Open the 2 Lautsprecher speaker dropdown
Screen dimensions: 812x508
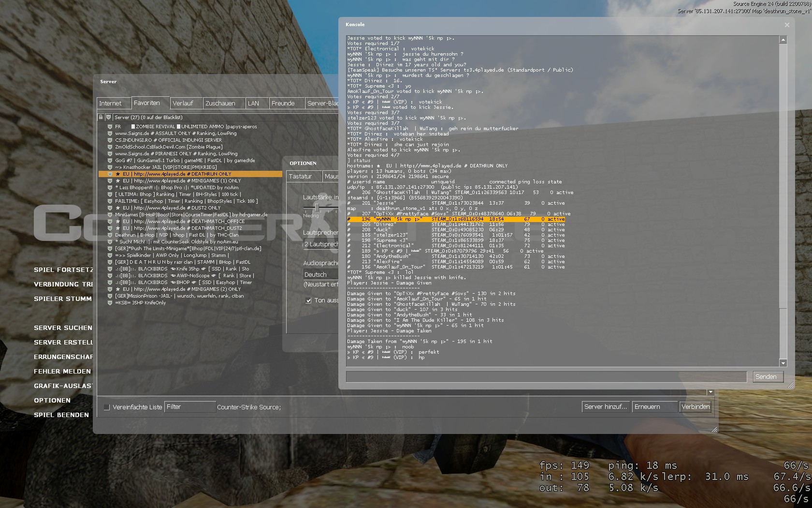(x=320, y=244)
